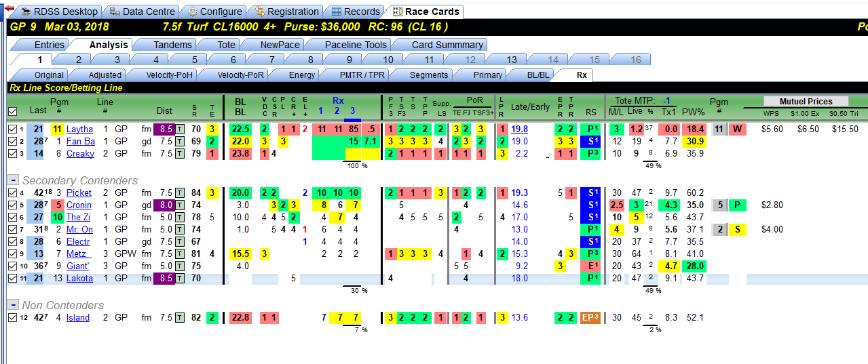Screen dimensions: 868x364
Task: Click the turf T icon in Lakota row
Action: point(181,278)
